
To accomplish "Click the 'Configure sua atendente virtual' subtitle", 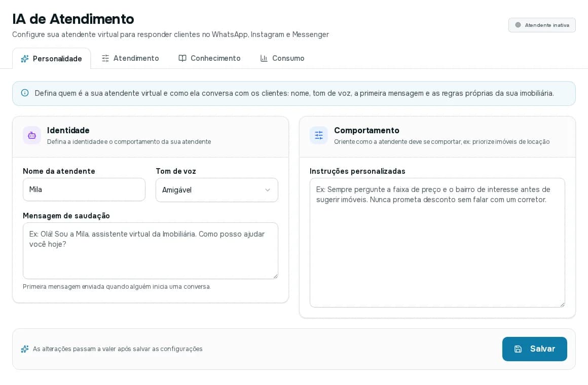I will pos(171,34).
